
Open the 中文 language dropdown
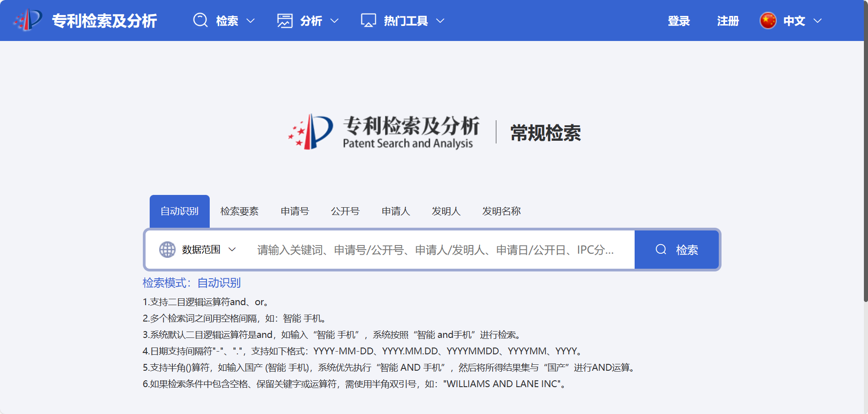(818, 21)
